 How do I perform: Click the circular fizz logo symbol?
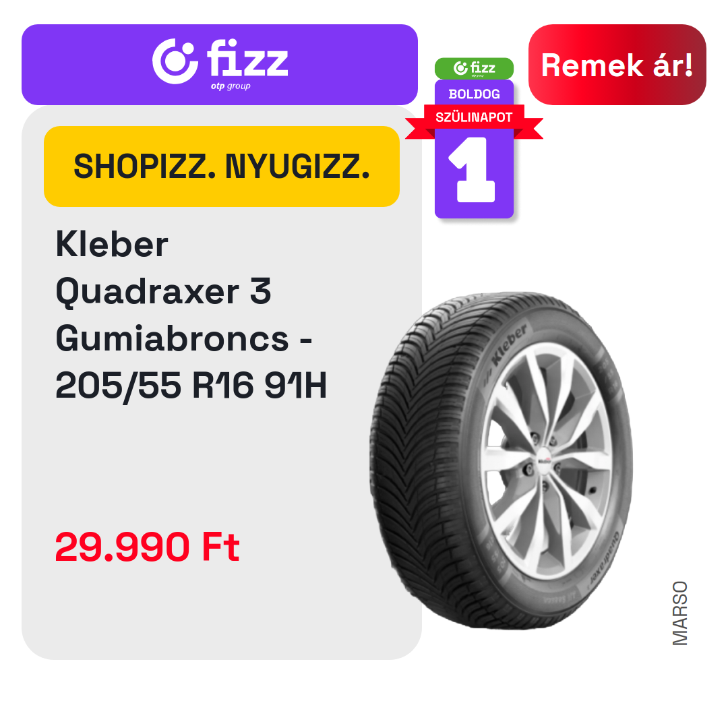point(175,61)
